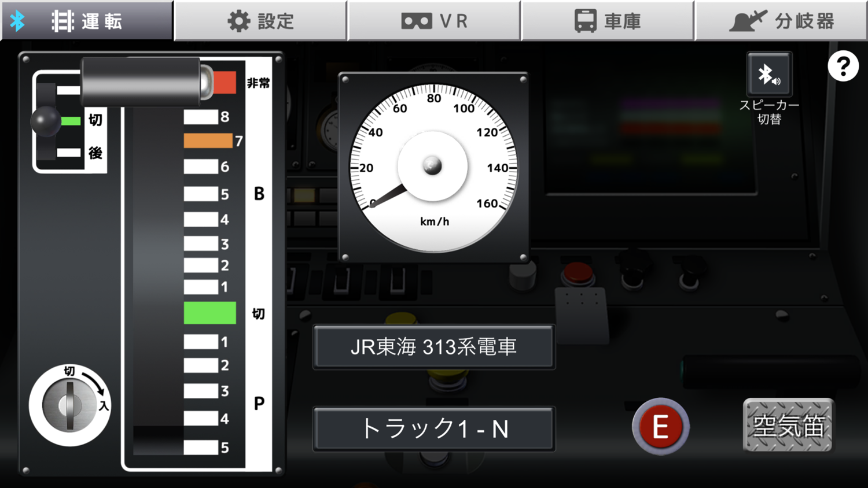Image resolution: width=868 pixels, height=488 pixels.
Task: Set the brake to 非常 emergency notch
Action: point(225,83)
